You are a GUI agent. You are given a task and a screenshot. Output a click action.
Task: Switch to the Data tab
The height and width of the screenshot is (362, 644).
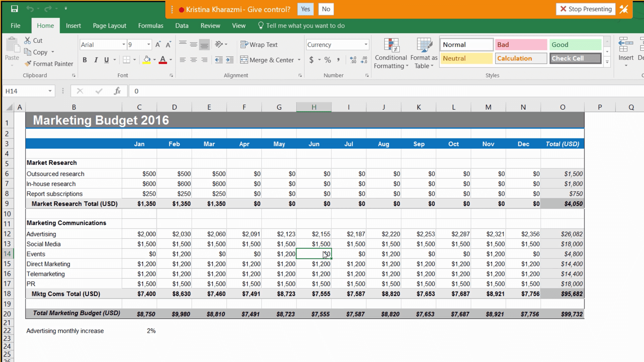(x=182, y=25)
